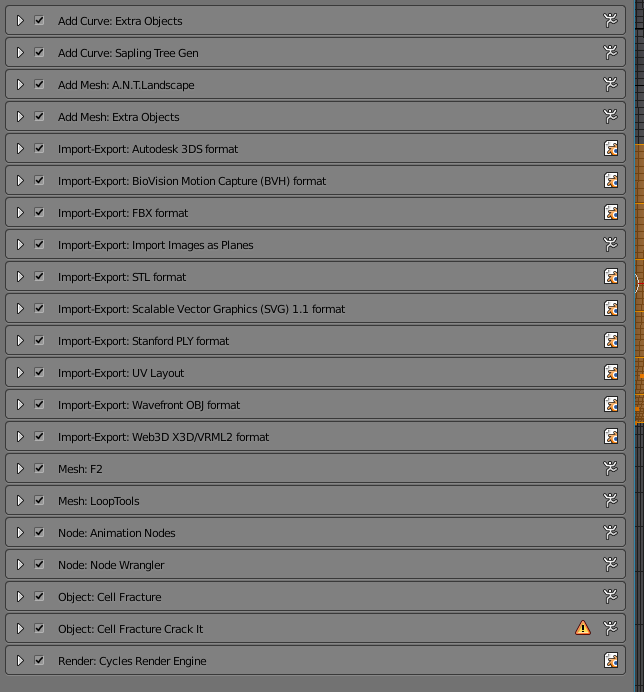Click official Blender icon on Autodesk 3DS row
Viewport: 644px width, 692px height.
pyautogui.click(x=611, y=148)
